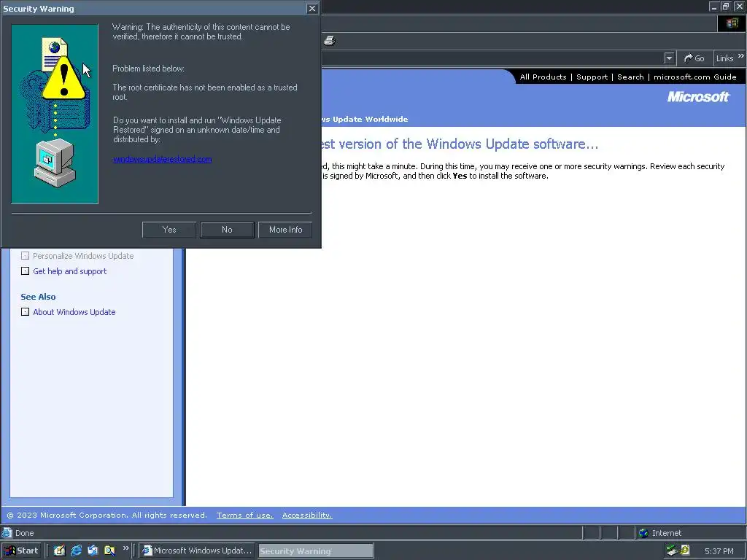This screenshot has height=560, width=747.
Task: Click the Done status bar text
Action: [x=24, y=533]
